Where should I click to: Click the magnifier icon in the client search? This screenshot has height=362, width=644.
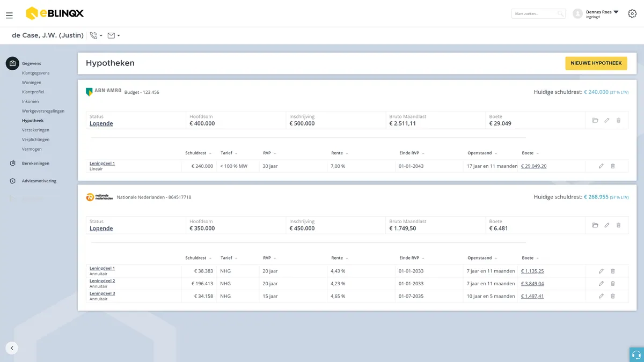point(560,13)
